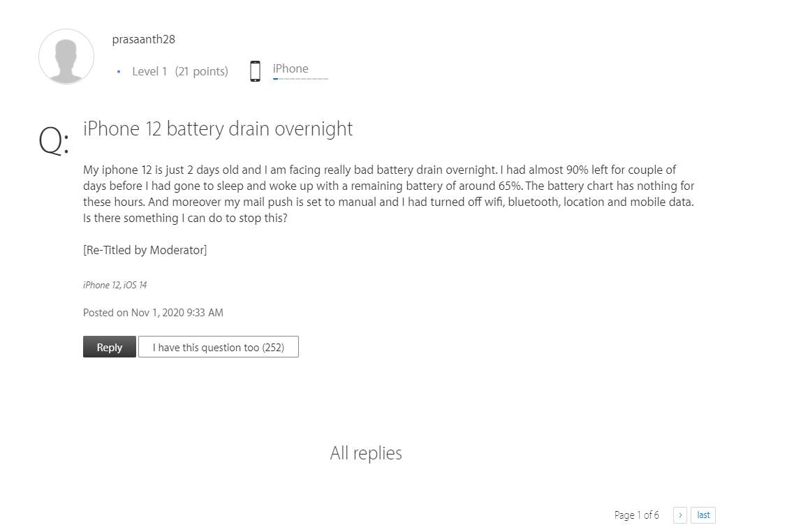Screen dimensions: 808x532
Task: Open the prasaanth28 username link
Action: pyautogui.click(x=143, y=39)
